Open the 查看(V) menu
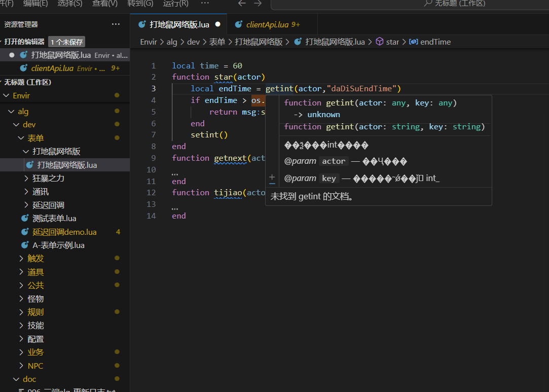Viewport: 549px width, 392px height. [x=105, y=4]
